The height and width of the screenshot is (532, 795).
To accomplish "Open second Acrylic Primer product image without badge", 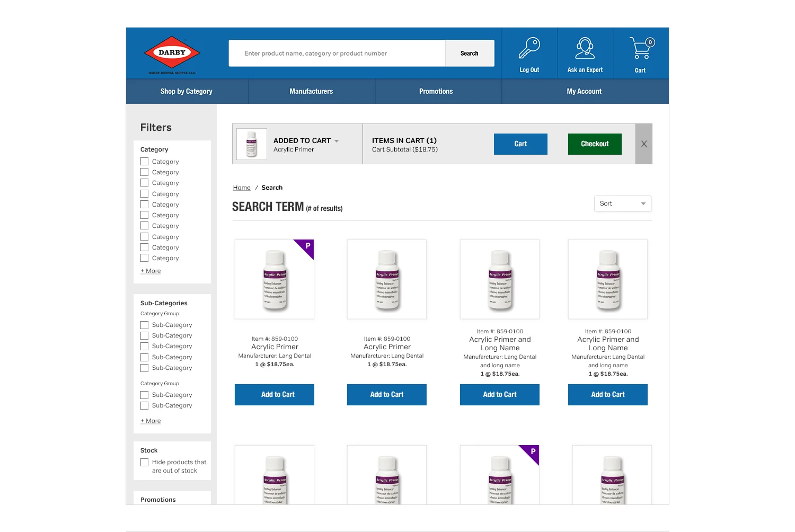I will 387,279.
